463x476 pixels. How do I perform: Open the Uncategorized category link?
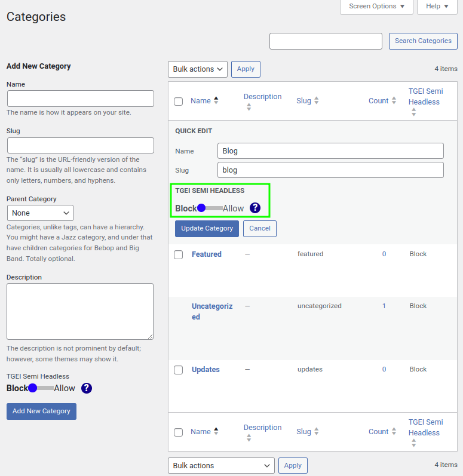tap(212, 312)
